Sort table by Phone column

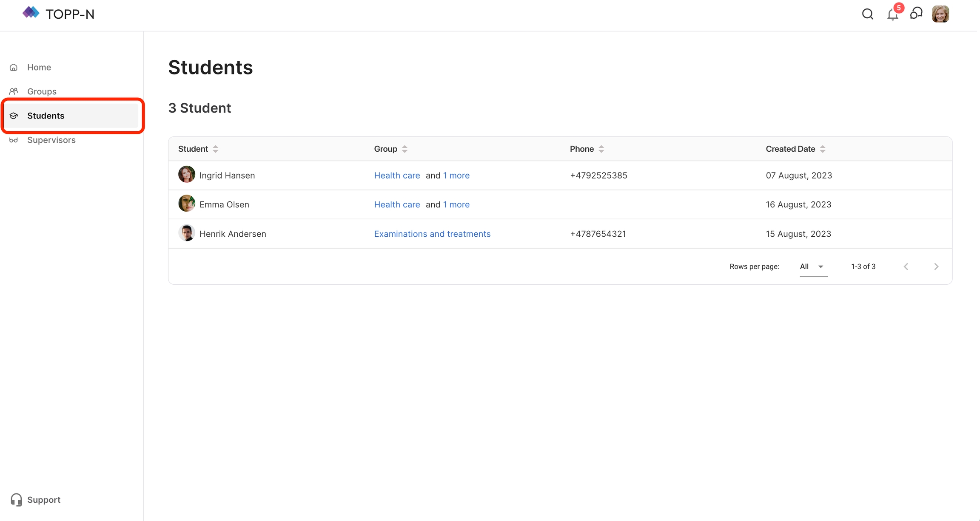[601, 149]
